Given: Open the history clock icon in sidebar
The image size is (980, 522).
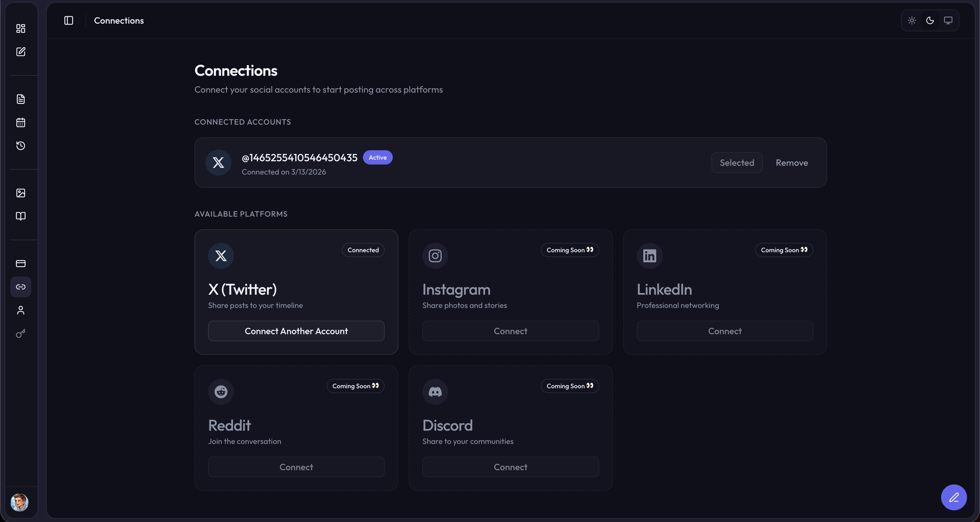Looking at the screenshot, I should 20,146.
